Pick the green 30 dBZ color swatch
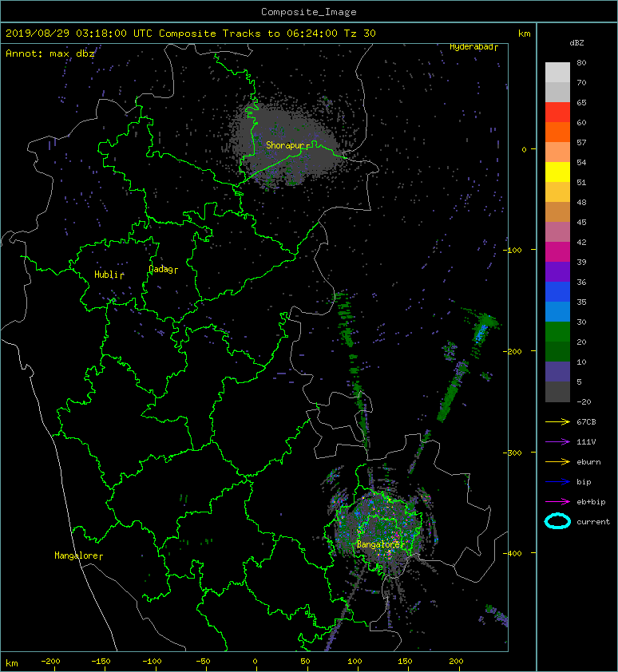Screen dimensions: 618x672 (557, 332)
